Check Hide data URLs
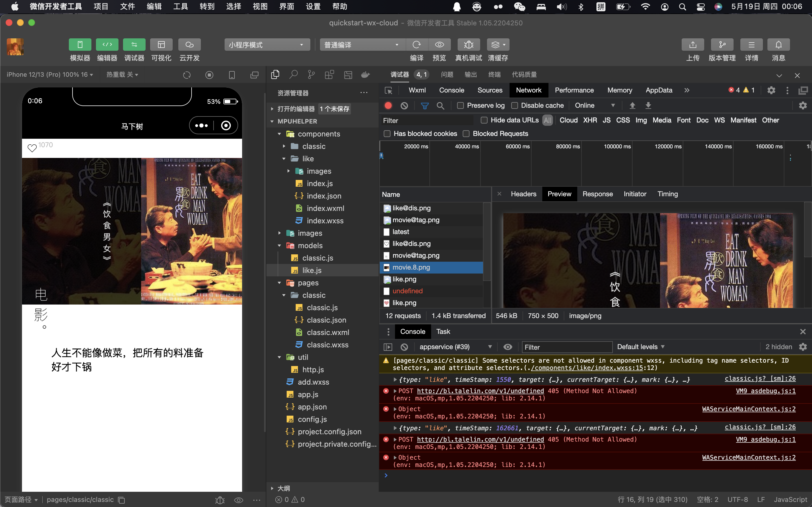 click(484, 120)
